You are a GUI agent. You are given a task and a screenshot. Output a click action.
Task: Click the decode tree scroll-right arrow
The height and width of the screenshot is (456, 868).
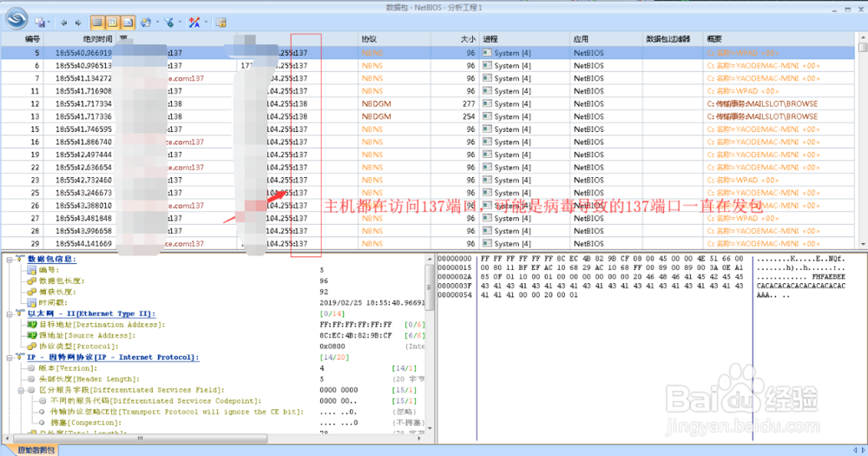point(419,439)
